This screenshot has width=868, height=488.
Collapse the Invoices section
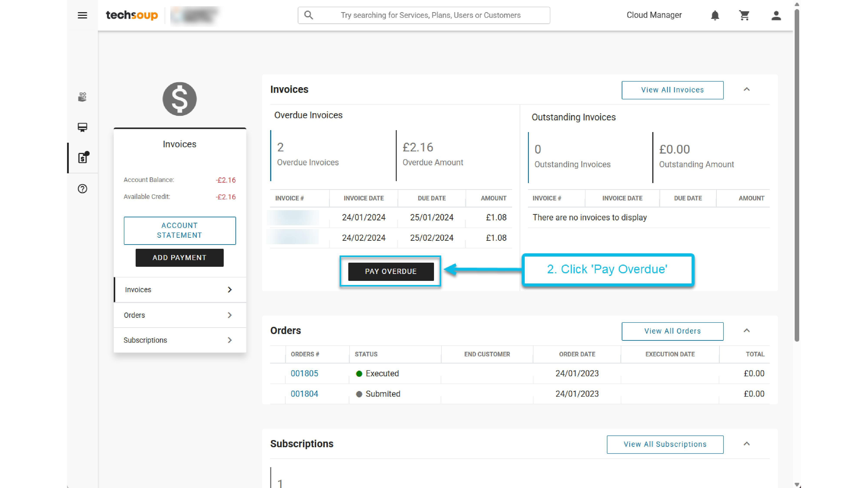tap(747, 90)
